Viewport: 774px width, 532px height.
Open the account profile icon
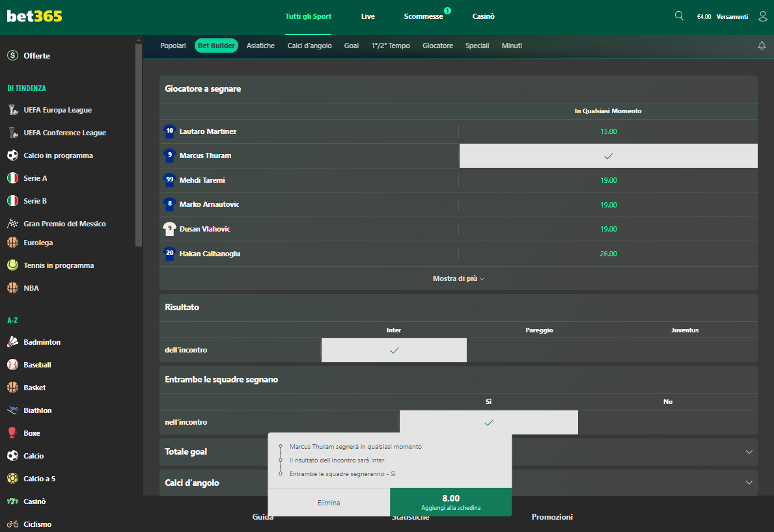(763, 16)
